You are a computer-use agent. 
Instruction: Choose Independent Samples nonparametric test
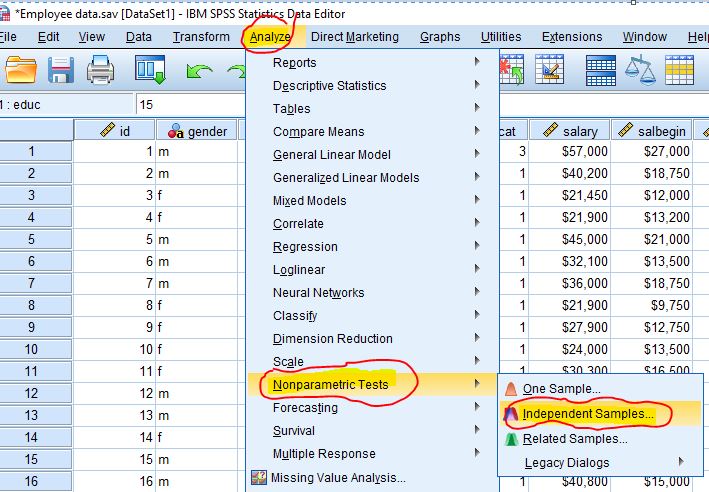pyautogui.click(x=600, y=414)
